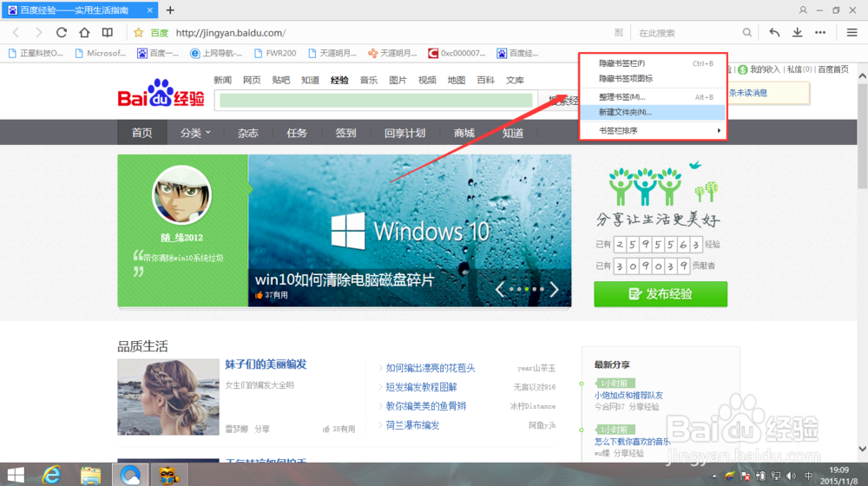Open 短发编发教程图解 link
Viewport: 868px width, 486px height.
pyautogui.click(x=421, y=387)
